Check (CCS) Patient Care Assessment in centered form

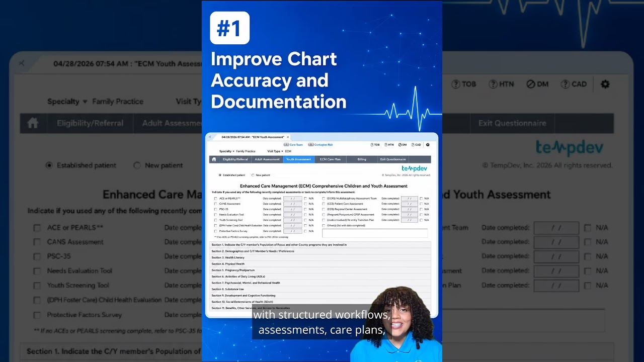pyautogui.click(x=323, y=204)
